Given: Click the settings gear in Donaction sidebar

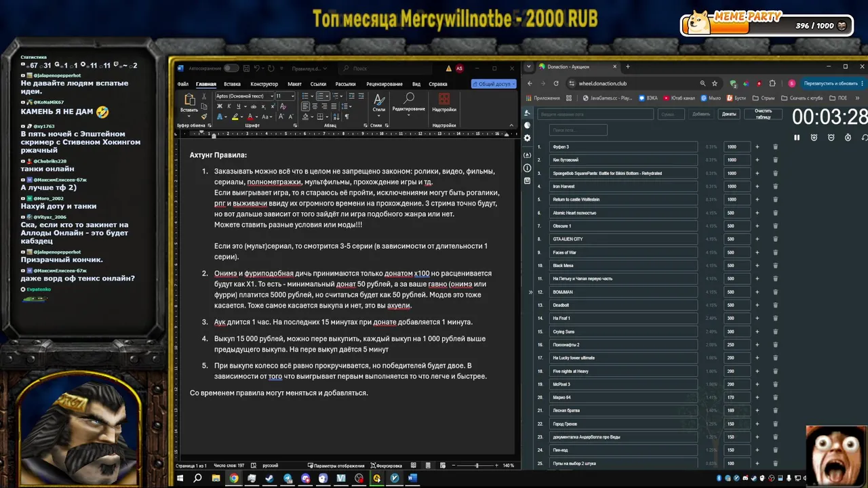Looking at the screenshot, I should pos(527,138).
